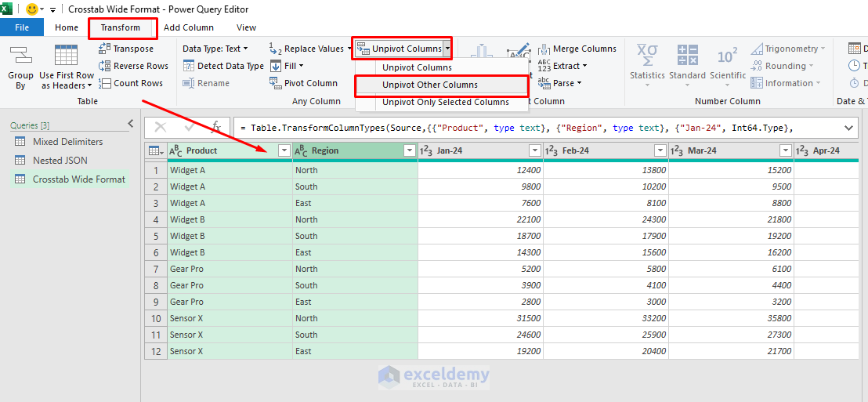Click Pivot Column
This screenshot has width=868, height=402.
point(303,83)
